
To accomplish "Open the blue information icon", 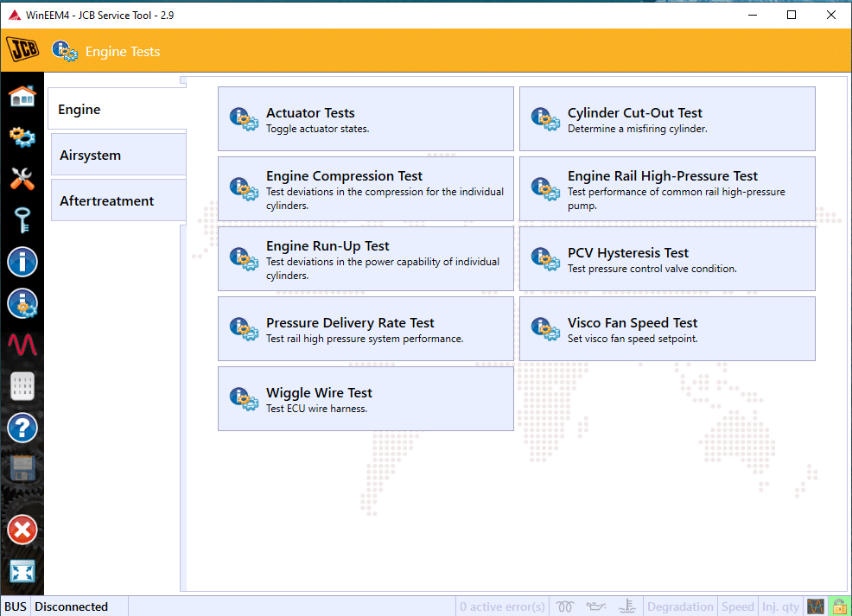I will 22,262.
